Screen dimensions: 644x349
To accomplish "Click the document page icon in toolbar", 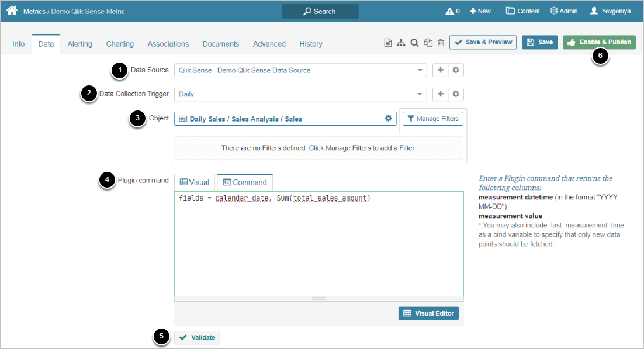I will 387,42.
